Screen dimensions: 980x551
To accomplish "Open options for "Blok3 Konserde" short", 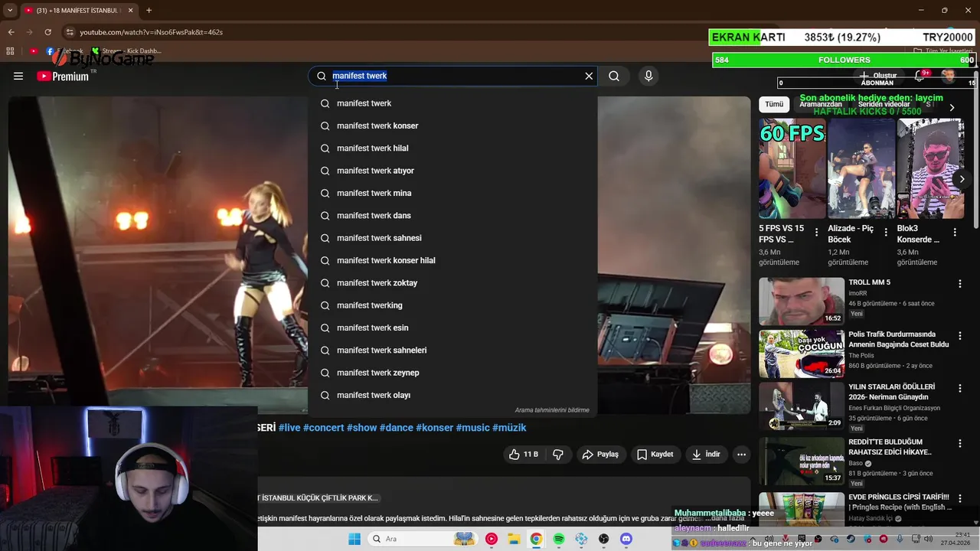I will pyautogui.click(x=955, y=232).
